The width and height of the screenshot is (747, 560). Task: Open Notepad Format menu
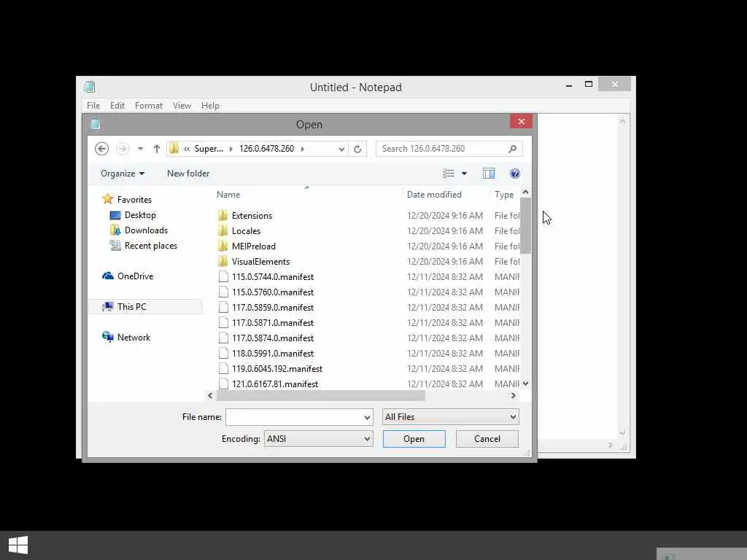pos(149,105)
